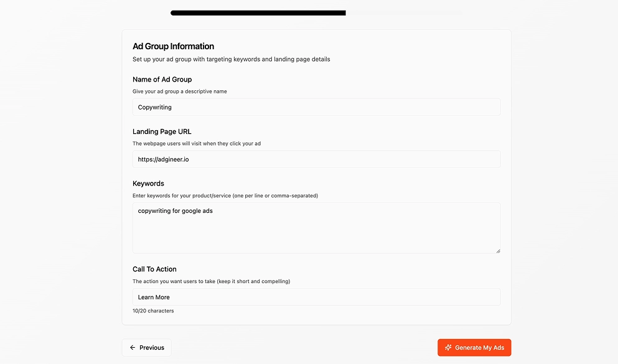The image size is (618, 364).
Task: Click the Name of Ad Group field
Action: [x=316, y=107]
